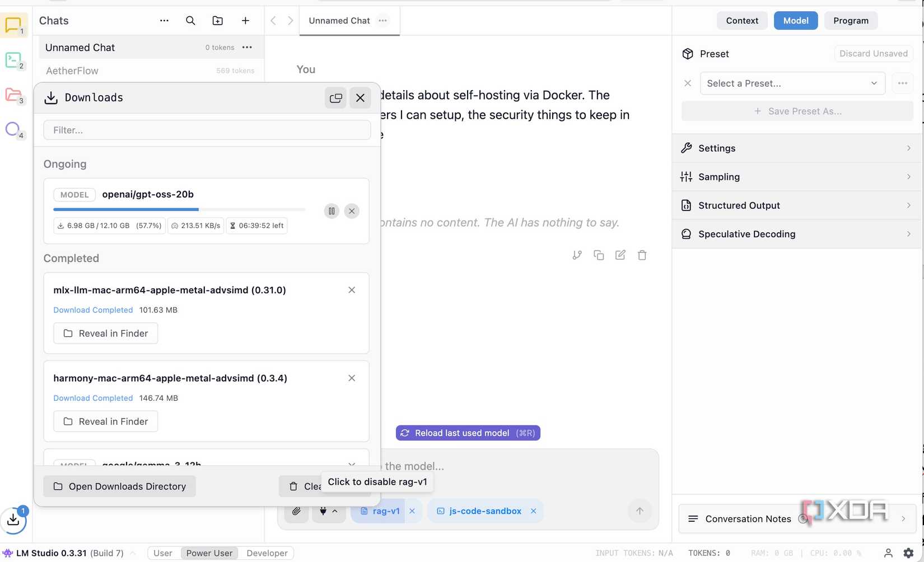
Task: Search chats with magnifier icon
Action: pyautogui.click(x=190, y=21)
